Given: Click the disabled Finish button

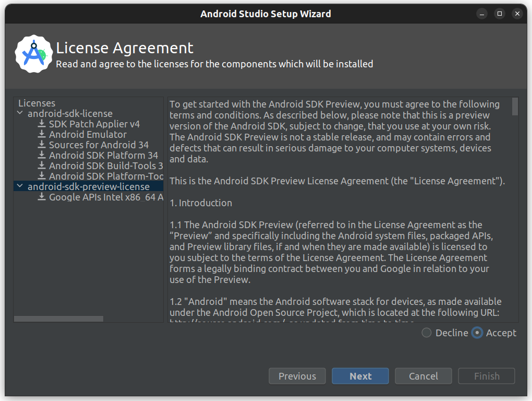Looking at the screenshot, I should [487, 376].
